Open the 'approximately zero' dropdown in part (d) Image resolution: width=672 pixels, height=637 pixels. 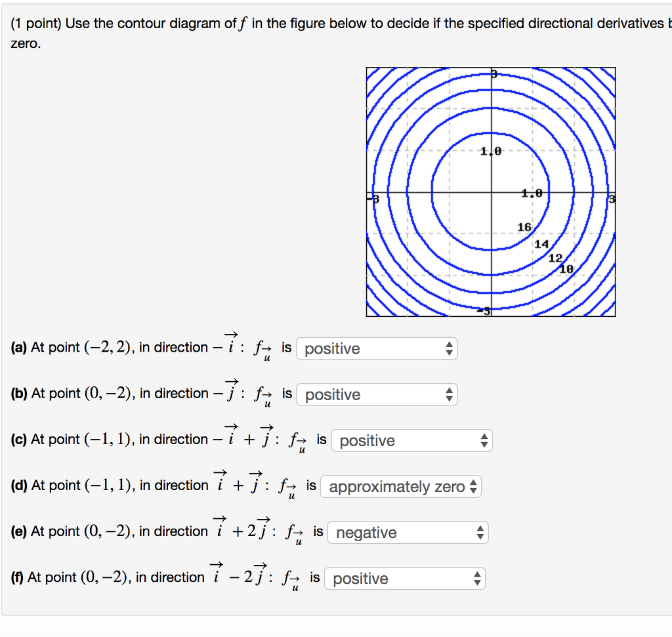pos(400,486)
